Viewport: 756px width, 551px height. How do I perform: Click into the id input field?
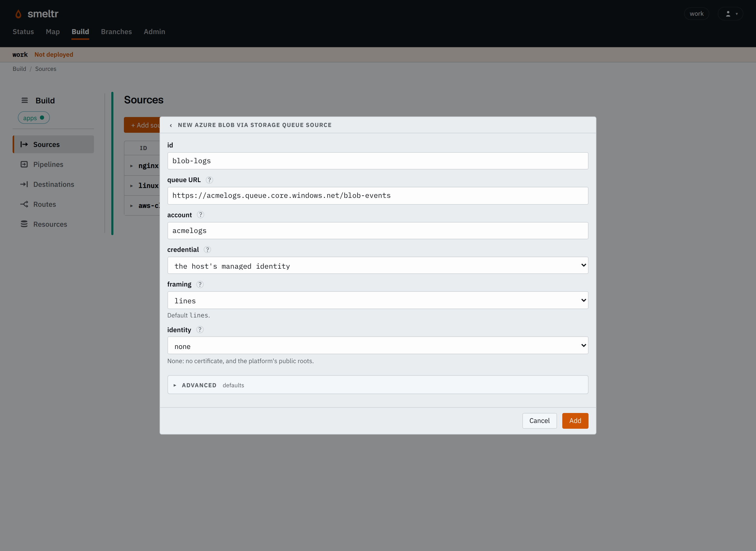point(378,161)
